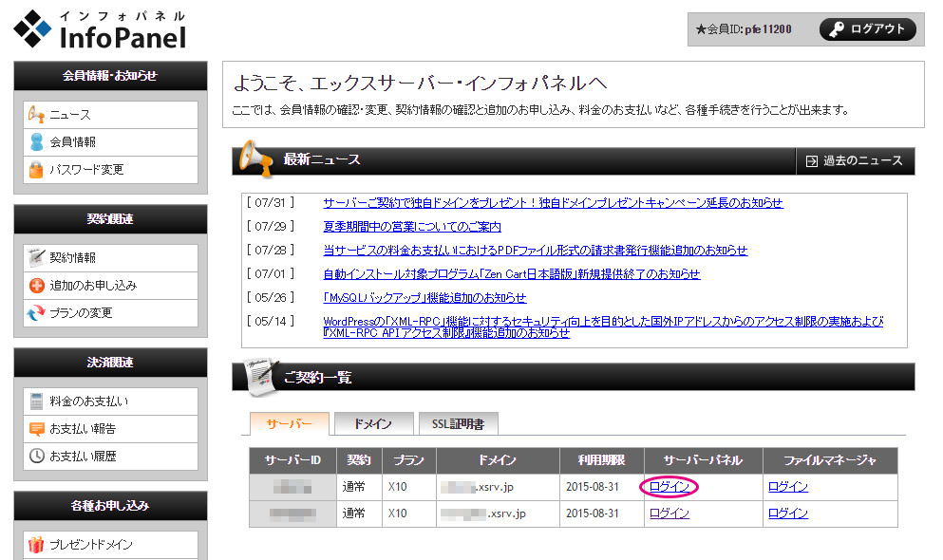Select the サーバー tab
Image resolution: width=943 pixels, height=560 pixels.
pos(289,424)
